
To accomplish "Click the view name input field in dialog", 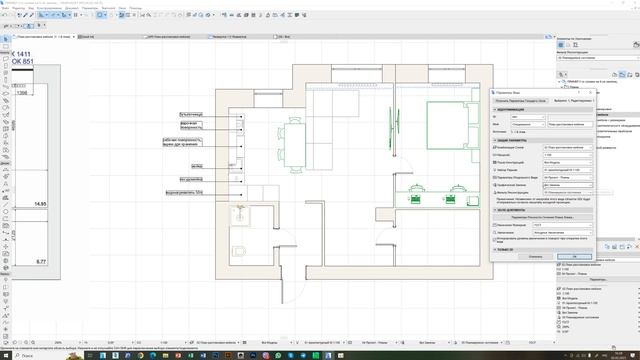I will (570, 124).
